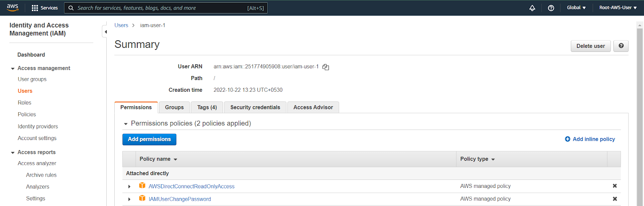
Task: Collapse the Permissions policies section
Action: tap(126, 124)
